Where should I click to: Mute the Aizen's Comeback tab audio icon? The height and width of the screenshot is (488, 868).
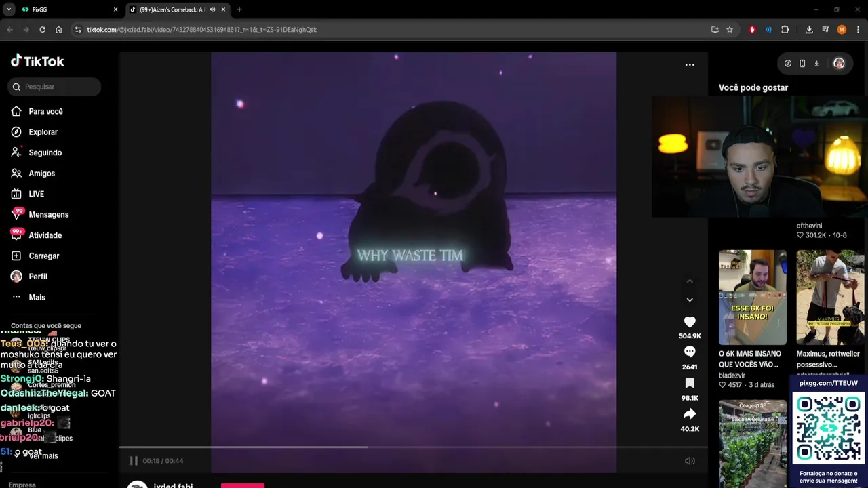click(x=212, y=9)
